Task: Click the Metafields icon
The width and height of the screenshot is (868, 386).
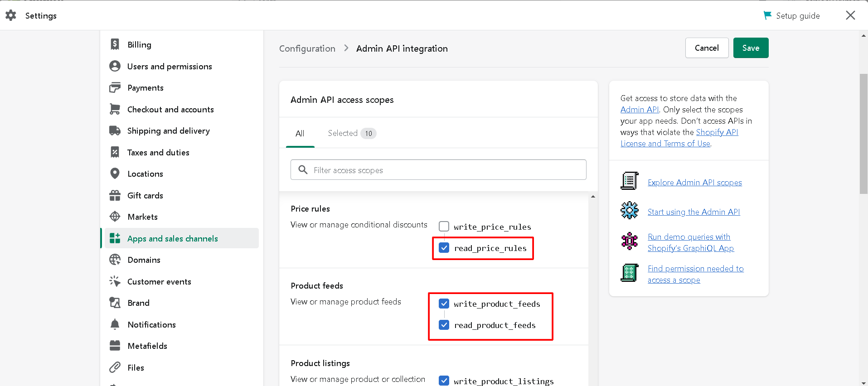Action: click(115, 346)
